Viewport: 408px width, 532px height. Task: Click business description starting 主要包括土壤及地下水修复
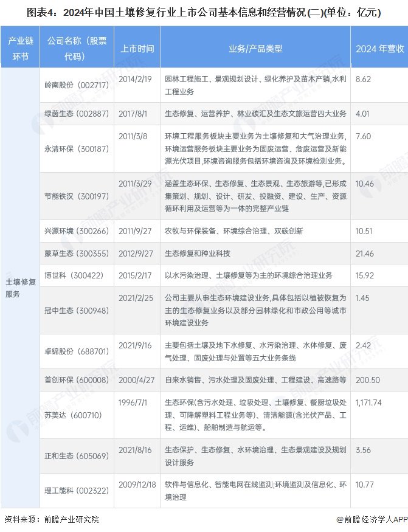tap(255, 351)
